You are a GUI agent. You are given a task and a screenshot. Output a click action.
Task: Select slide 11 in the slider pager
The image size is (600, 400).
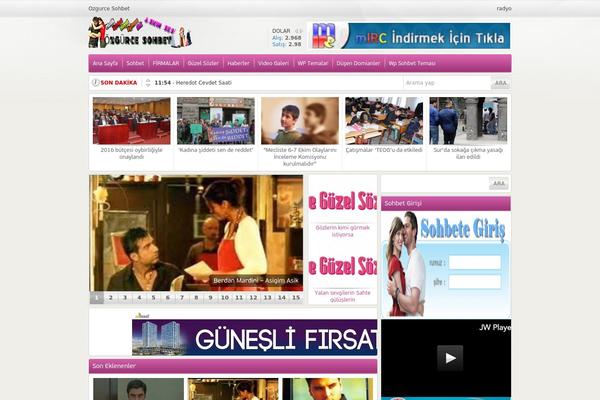(x=239, y=297)
